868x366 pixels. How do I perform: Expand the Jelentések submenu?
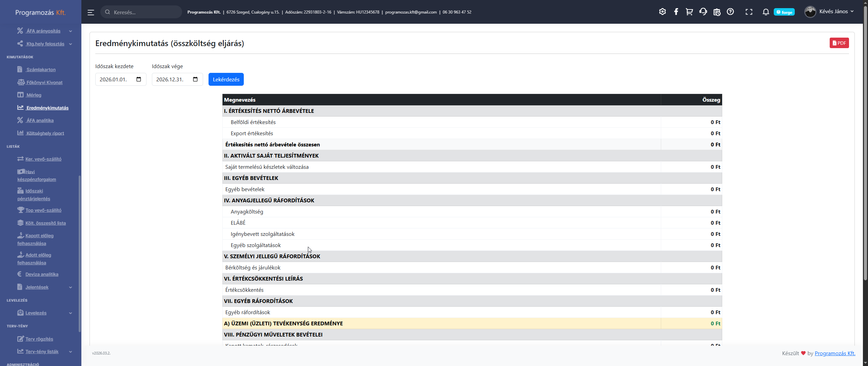click(x=71, y=287)
